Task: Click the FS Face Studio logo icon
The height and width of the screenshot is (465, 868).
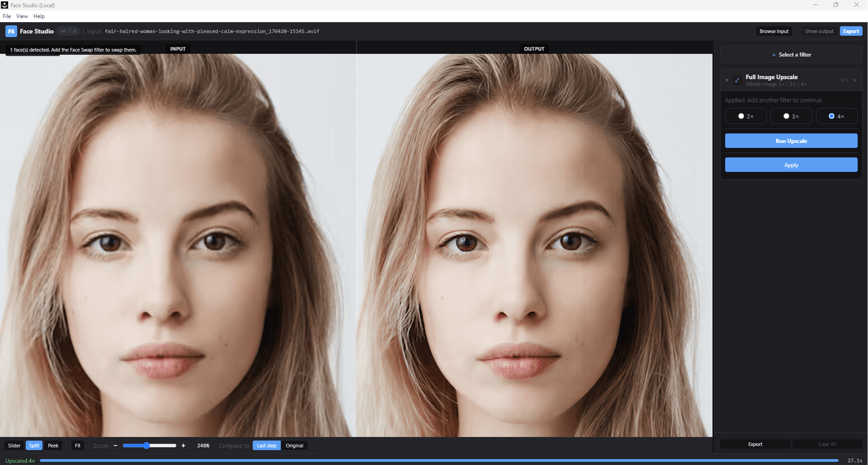Action: [11, 31]
